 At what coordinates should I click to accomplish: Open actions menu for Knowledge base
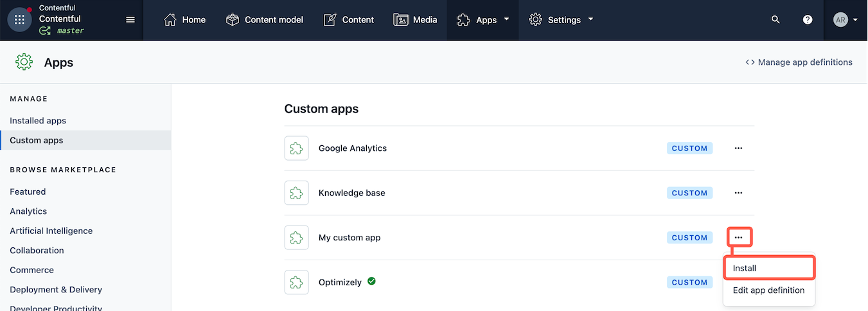pyautogui.click(x=738, y=193)
